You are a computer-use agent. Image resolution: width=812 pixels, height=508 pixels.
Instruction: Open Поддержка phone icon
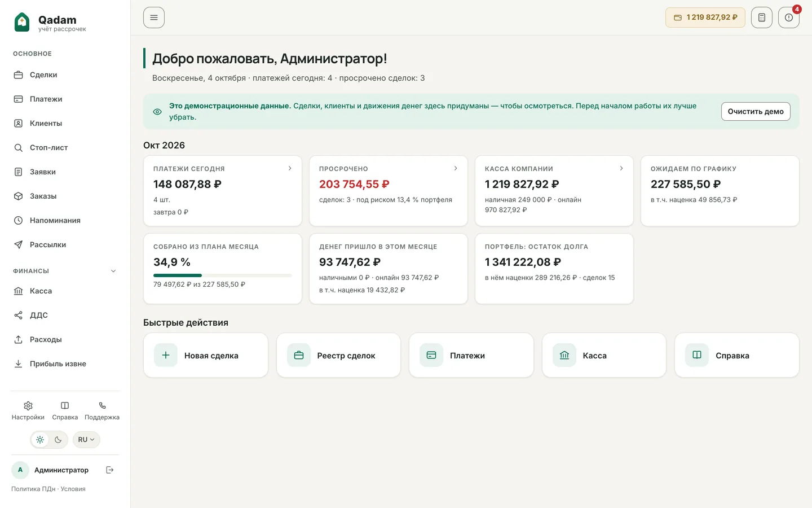pos(102,406)
